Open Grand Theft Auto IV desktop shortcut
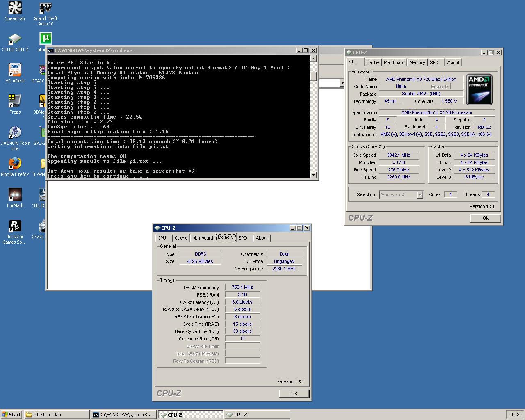Viewport: 525px width, 420px height. tap(46, 14)
